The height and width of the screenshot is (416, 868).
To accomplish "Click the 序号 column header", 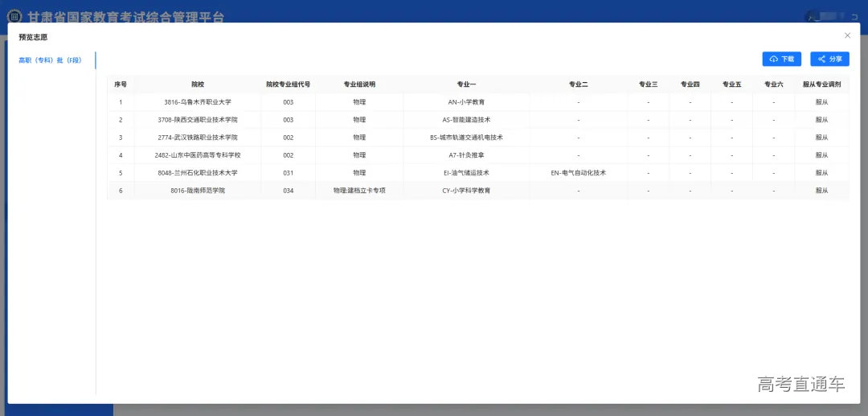I will tap(121, 84).
